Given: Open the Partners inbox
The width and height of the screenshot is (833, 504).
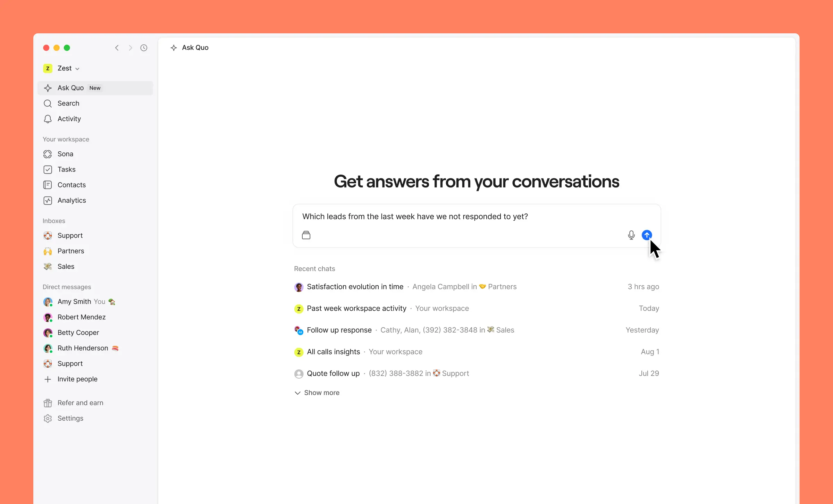Looking at the screenshot, I should click(x=95, y=251).
